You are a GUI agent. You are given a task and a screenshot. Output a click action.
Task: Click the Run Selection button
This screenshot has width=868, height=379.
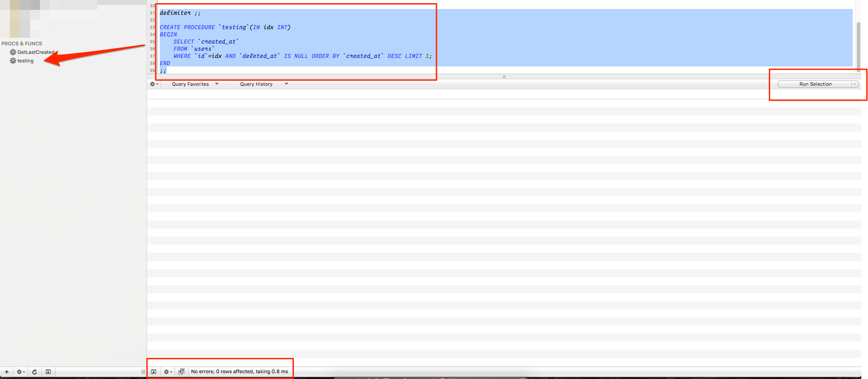815,84
